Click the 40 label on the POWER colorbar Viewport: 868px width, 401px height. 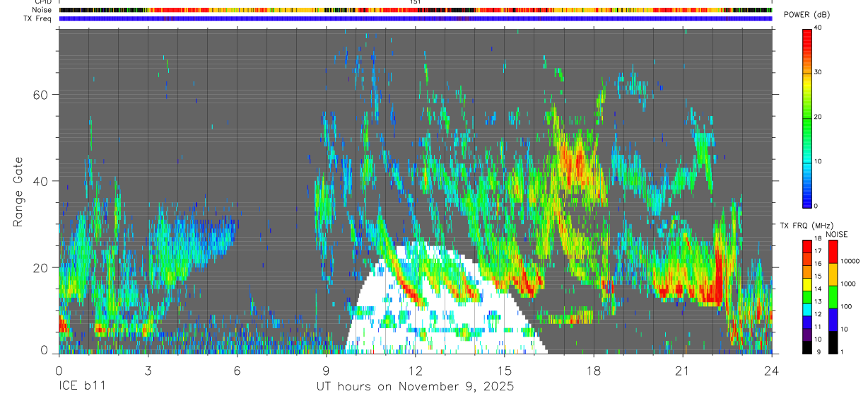pos(818,28)
